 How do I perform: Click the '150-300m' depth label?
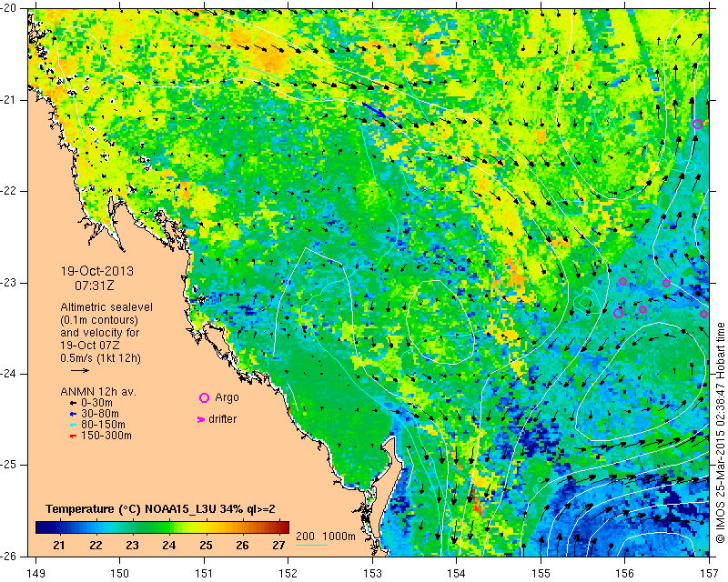[106, 436]
